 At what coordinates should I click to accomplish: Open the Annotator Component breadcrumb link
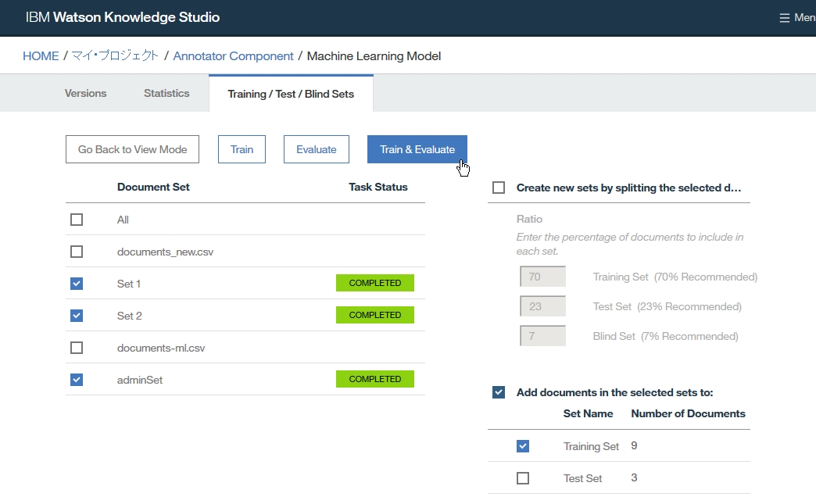[233, 56]
